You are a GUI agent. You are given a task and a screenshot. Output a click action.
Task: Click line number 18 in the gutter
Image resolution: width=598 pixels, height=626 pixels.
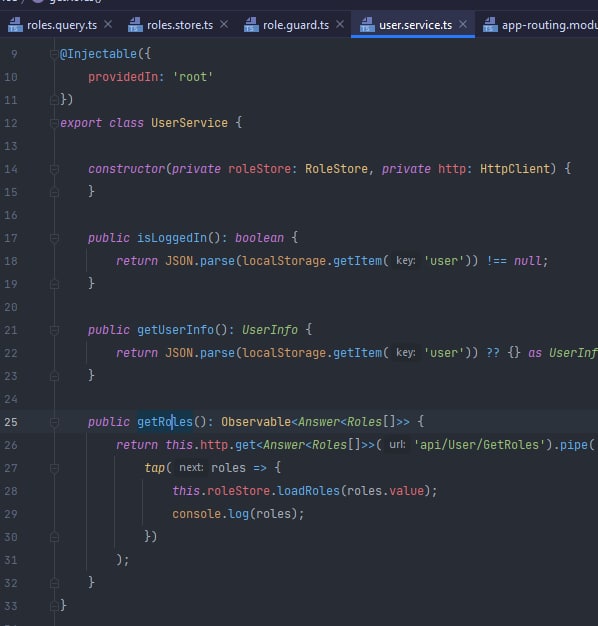(x=11, y=261)
